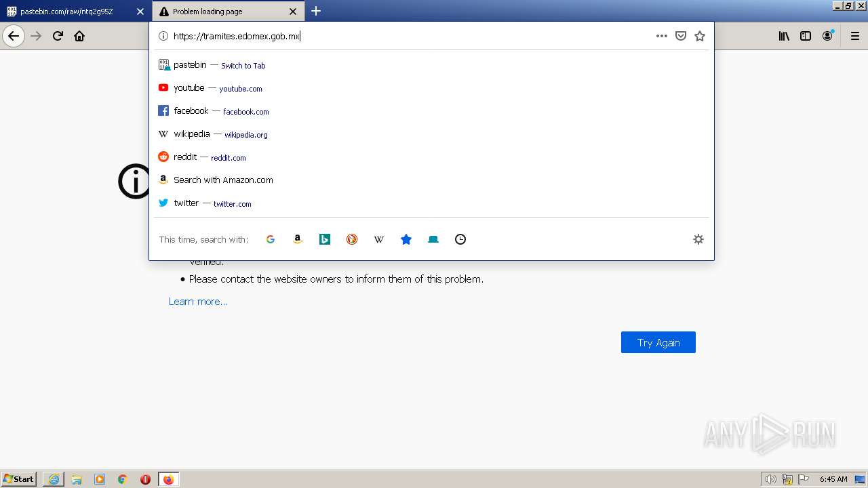Open the Action Center flag icon
Image resolution: width=868 pixels, height=488 pixels.
click(x=804, y=479)
